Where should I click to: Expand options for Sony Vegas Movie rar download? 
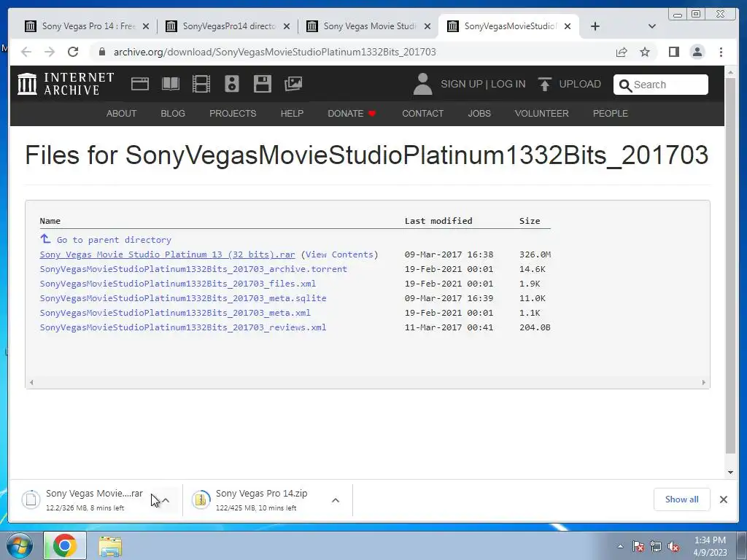pos(166,500)
